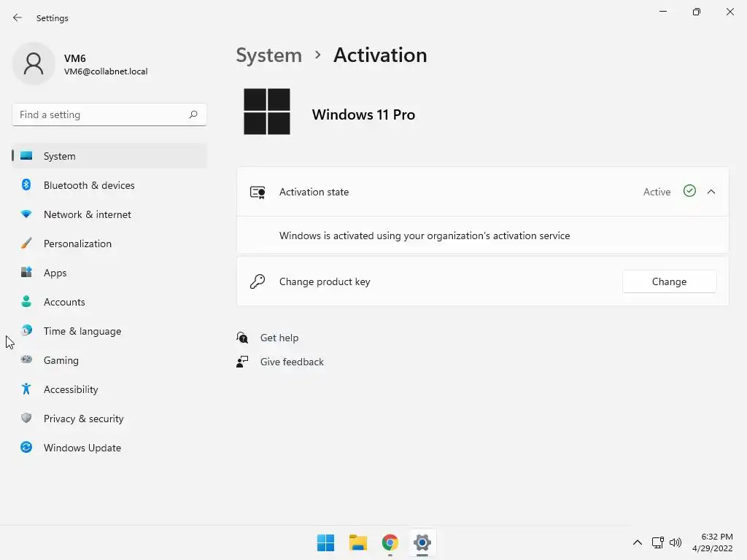
Task: Click the Windows 11 logo image
Action: [x=267, y=112]
